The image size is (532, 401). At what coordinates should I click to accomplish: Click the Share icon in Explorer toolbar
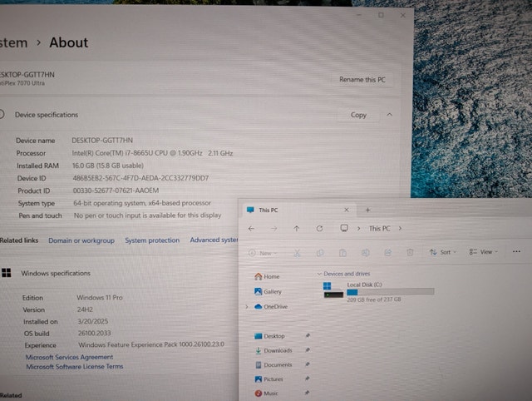pos(388,252)
